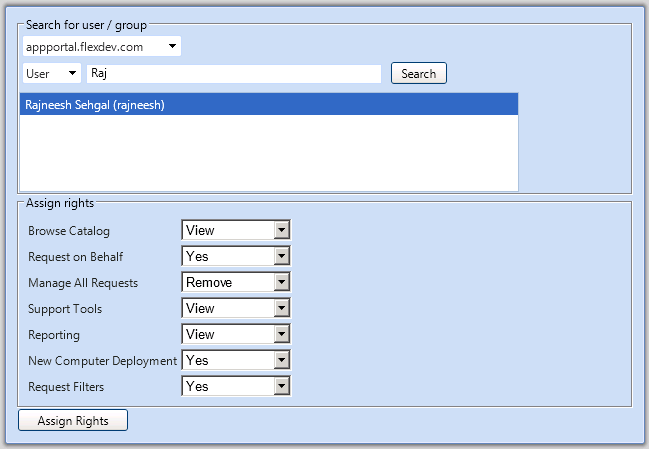The width and height of the screenshot is (649, 449).
Task: Expand the Request Filters dropdown
Action: point(236,387)
